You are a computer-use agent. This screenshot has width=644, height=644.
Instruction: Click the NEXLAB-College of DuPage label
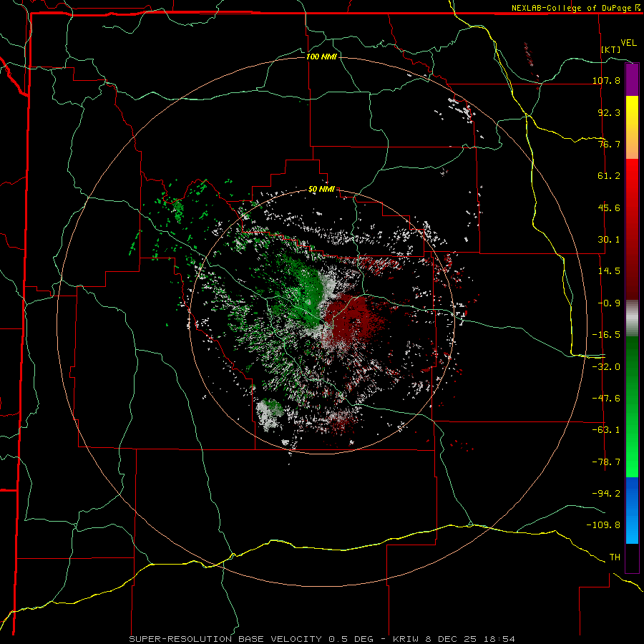pos(575,8)
